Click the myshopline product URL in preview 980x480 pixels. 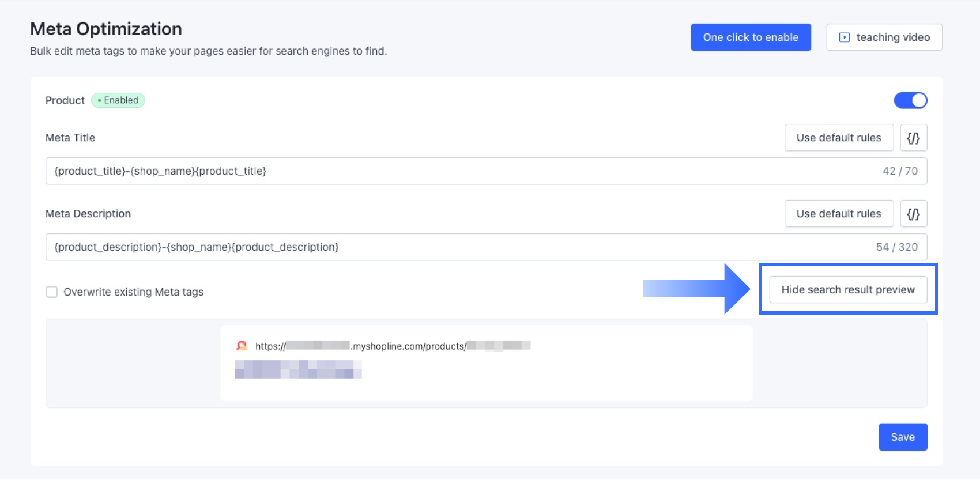392,346
